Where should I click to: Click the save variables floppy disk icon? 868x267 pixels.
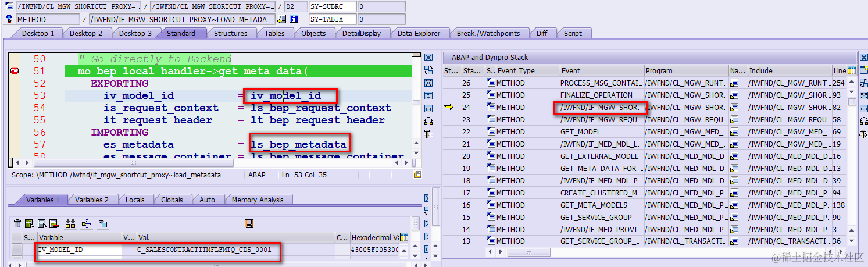click(249, 223)
